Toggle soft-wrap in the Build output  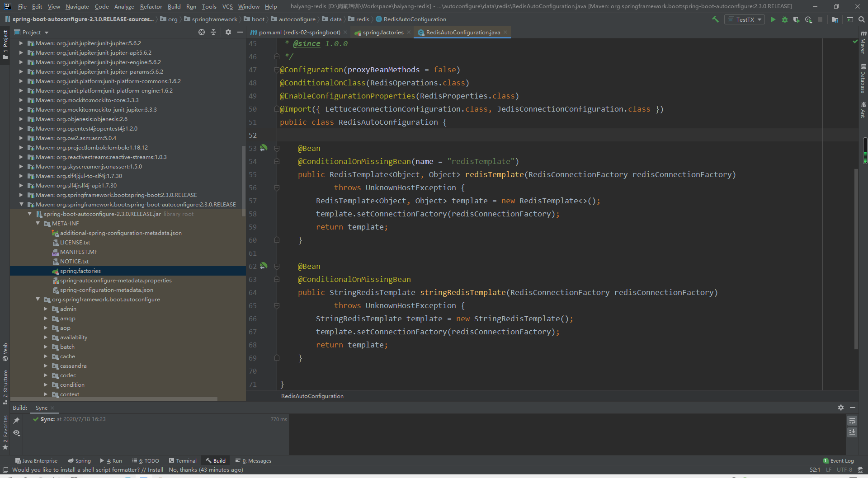tap(852, 421)
